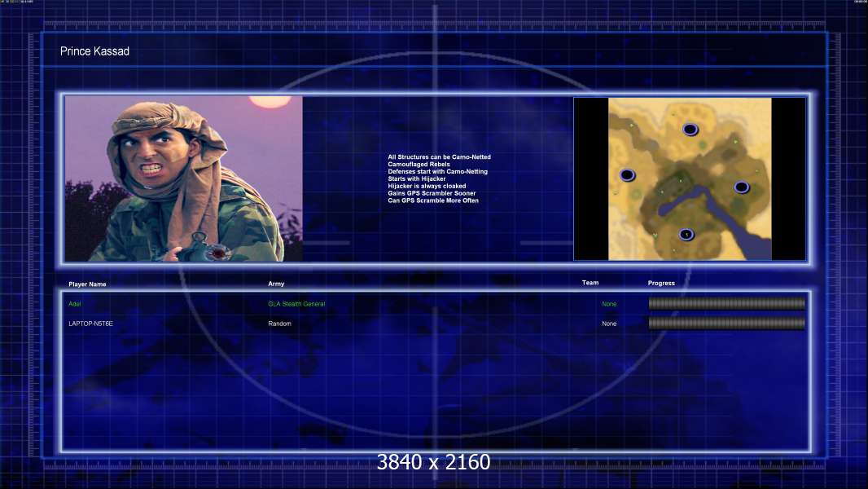The width and height of the screenshot is (868, 489).
Task: Click Adel's team value None
Action: (609, 304)
